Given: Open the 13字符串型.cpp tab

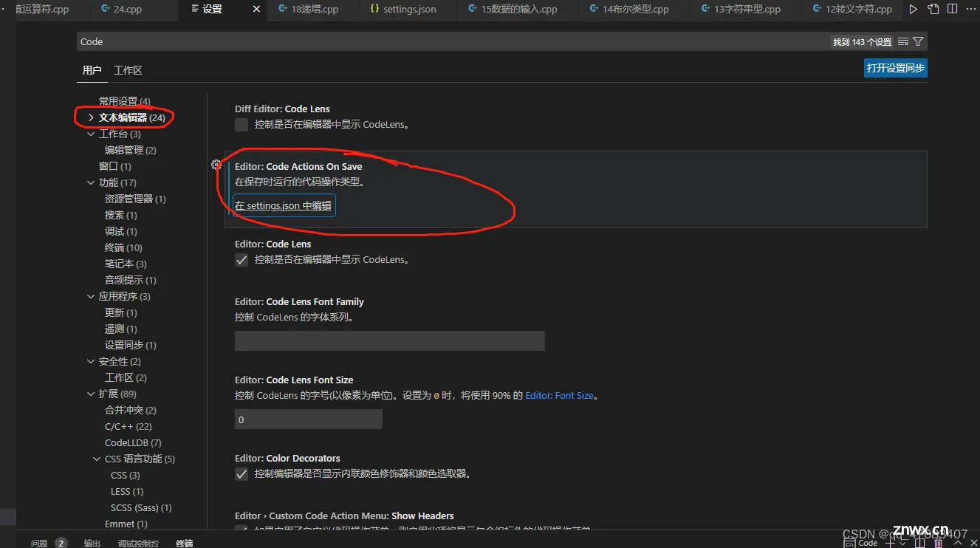Looking at the screenshot, I should 746,10.
